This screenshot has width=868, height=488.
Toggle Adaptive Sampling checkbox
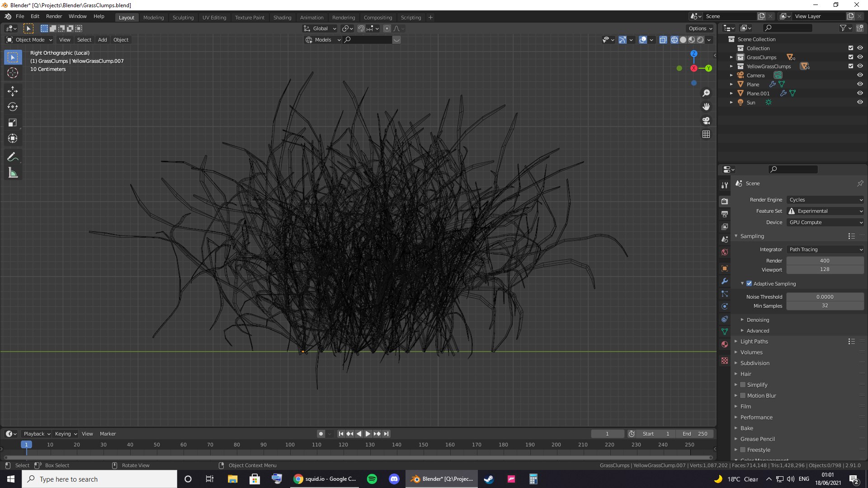click(x=749, y=284)
